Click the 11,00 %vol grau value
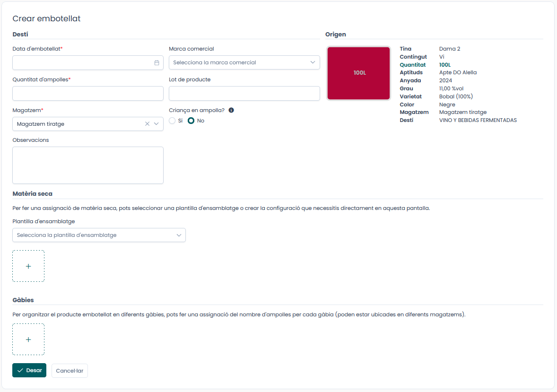Viewport: 557px width, 392px height. (x=451, y=88)
